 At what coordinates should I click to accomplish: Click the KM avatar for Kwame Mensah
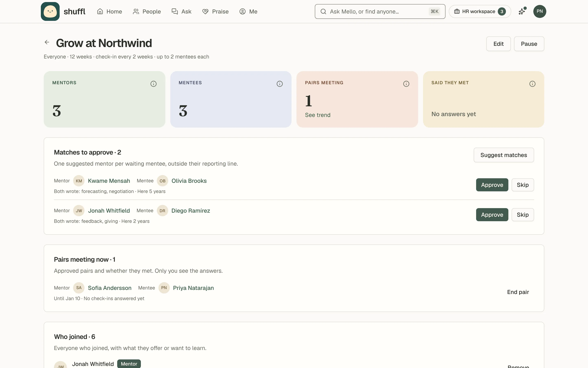[x=79, y=181]
